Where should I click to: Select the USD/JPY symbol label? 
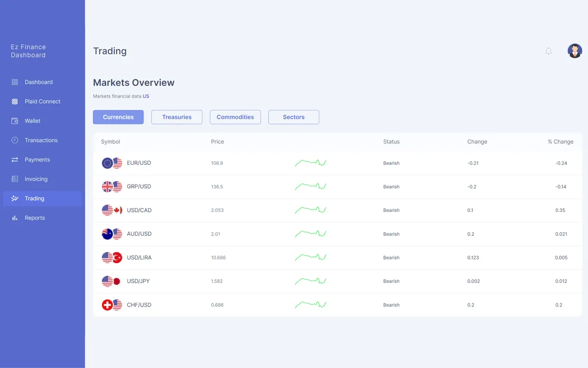pos(138,281)
